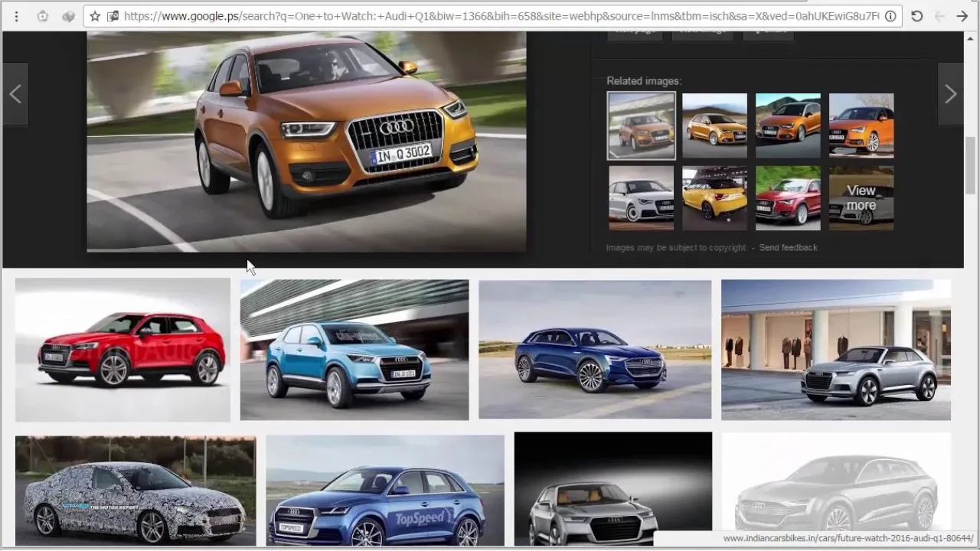Image resolution: width=980 pixels, height=551 pixels.
Task: Click the page icon beside the bookmark star
Action: (113, 16)
